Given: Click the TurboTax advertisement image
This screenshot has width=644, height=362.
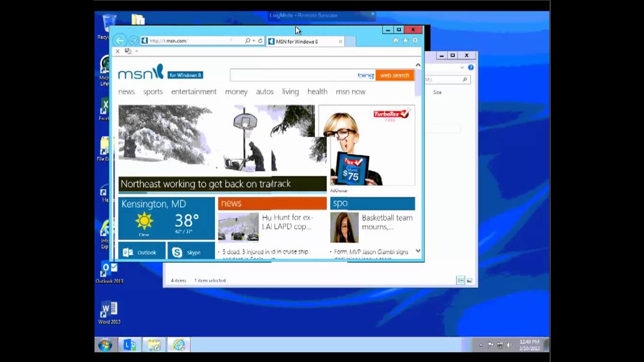Looking at the screenshot, I should click(x=367, y=146).
